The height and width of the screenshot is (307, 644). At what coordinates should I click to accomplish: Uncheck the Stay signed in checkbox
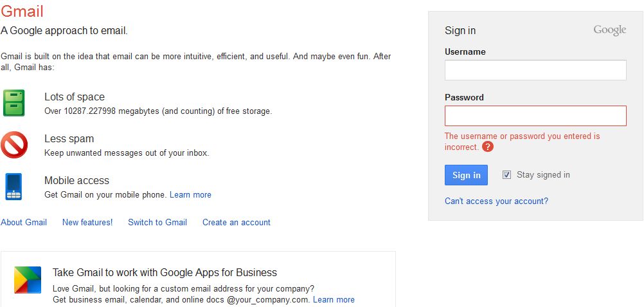[507, 175]
